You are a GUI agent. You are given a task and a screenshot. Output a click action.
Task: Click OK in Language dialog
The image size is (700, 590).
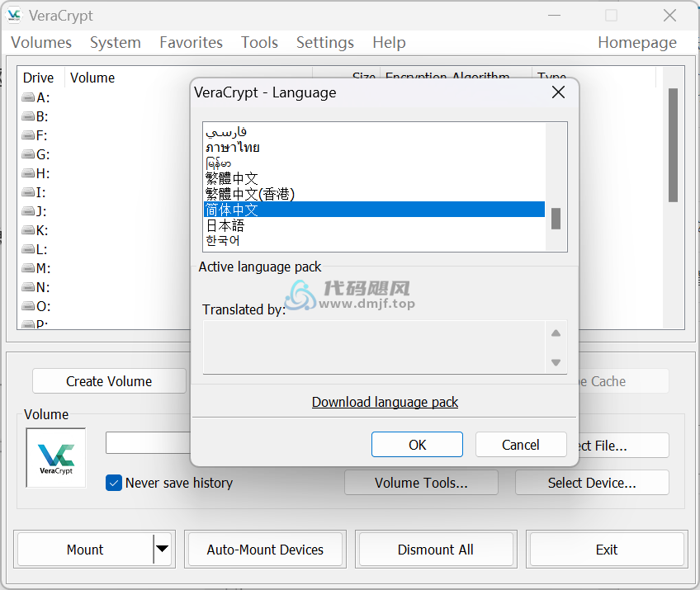point(417,445)
